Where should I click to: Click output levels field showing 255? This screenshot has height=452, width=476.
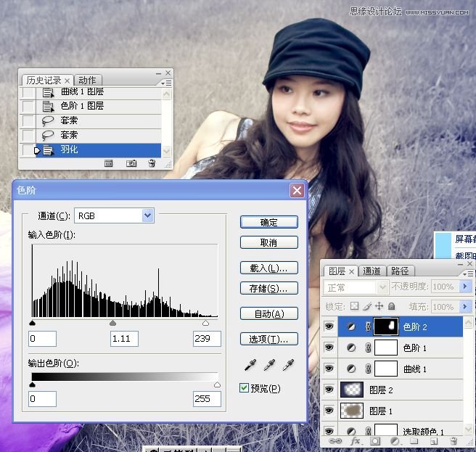tap(207, 398)
